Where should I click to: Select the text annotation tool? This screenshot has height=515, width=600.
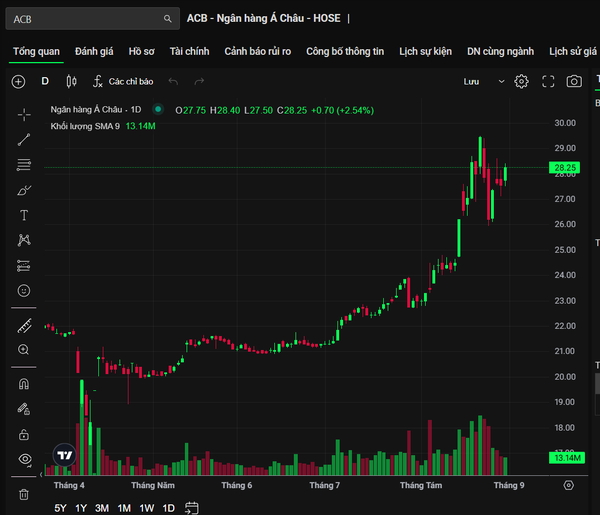tap(24, 215)
